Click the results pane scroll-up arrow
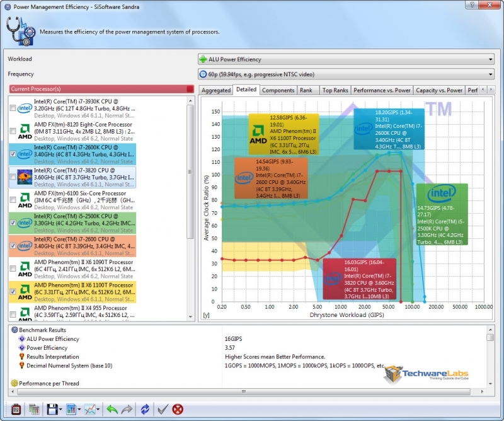 [490, 330]
